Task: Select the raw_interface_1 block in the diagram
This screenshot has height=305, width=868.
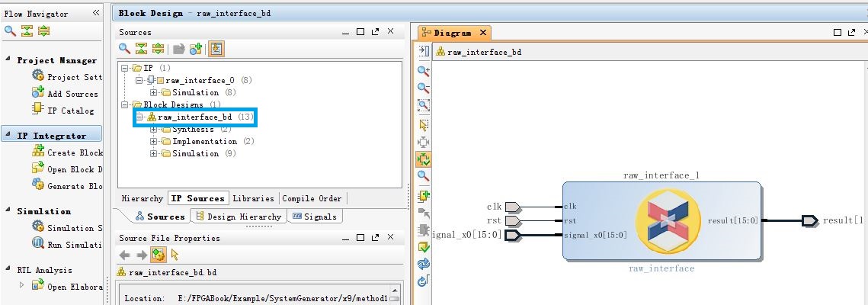Action: pos(661,221)
